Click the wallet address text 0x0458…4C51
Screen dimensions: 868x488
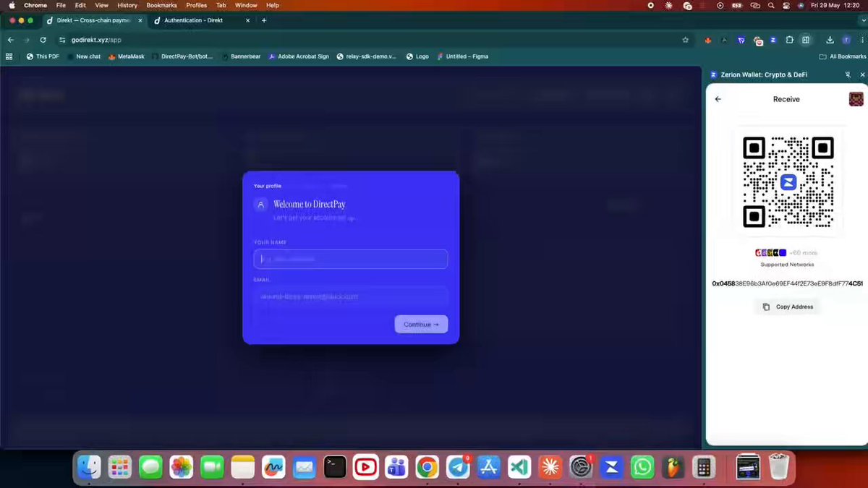787,283
